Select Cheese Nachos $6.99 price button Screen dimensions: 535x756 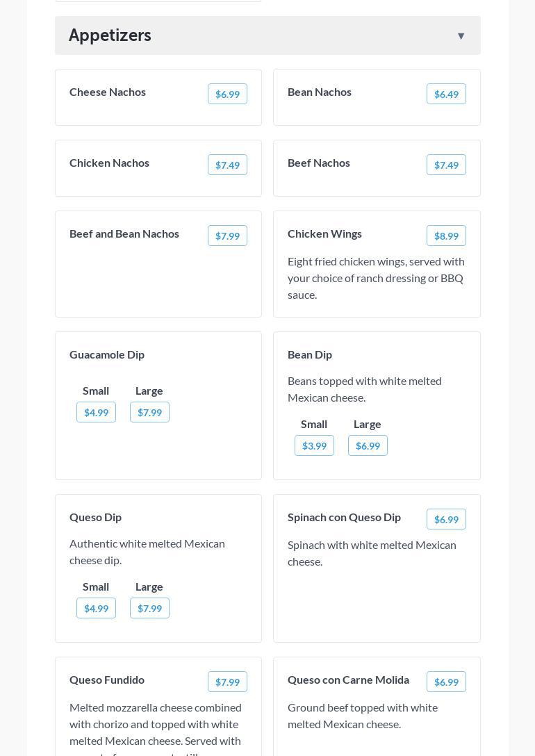tap(227, 94)
